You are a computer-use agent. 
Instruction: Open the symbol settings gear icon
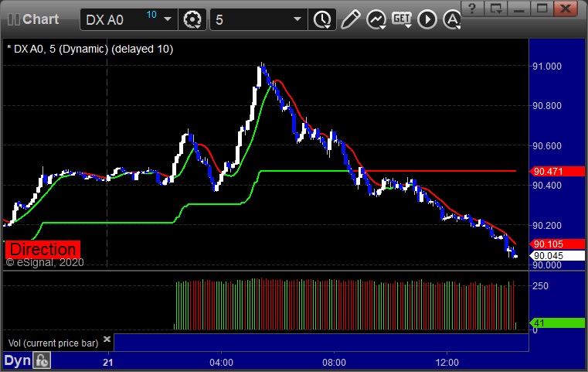pyautogui.click(x=191, y=19)
